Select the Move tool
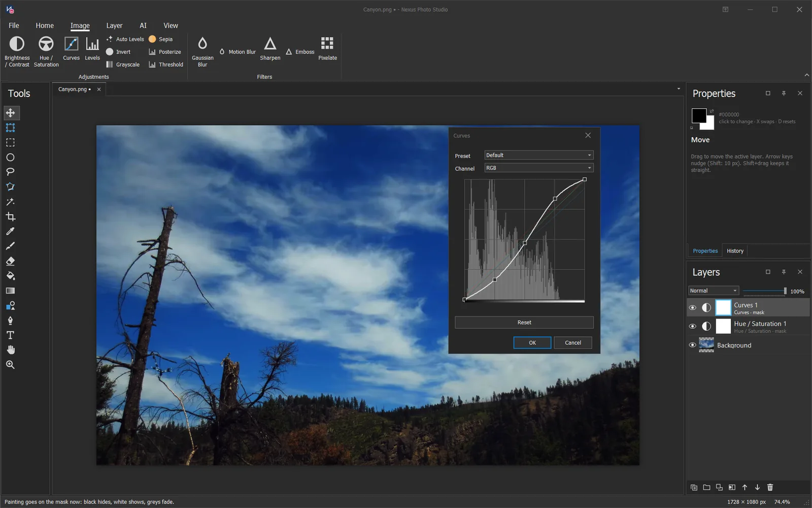This screenshot has width=812, height=508. coord(10,113)
